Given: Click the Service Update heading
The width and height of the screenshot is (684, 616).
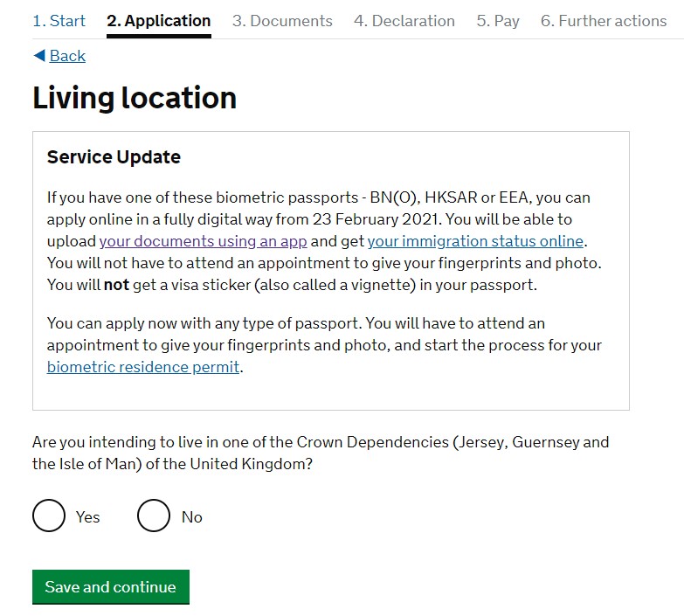Looking at the screenshot, I should (114, 157).
